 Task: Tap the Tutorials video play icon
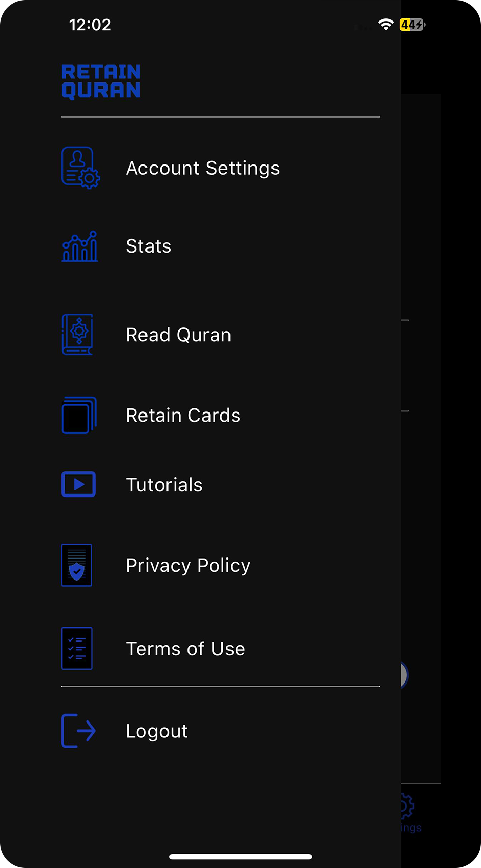78,484
